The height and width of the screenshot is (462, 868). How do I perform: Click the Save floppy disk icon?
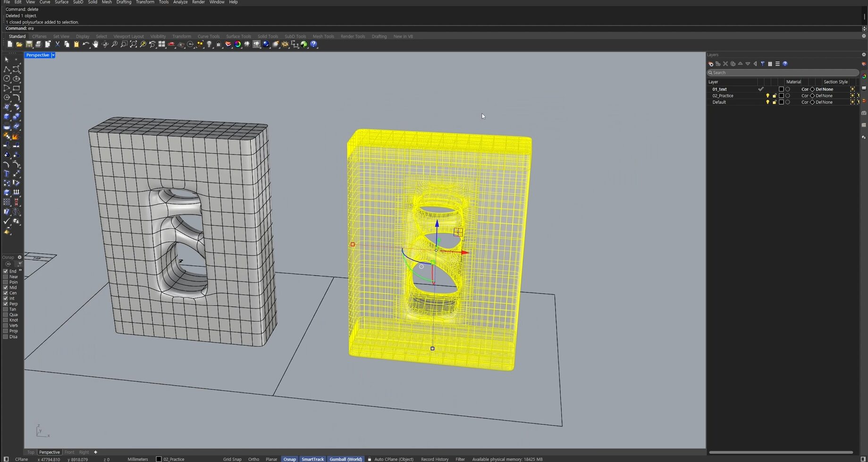[x=29, y=44]
